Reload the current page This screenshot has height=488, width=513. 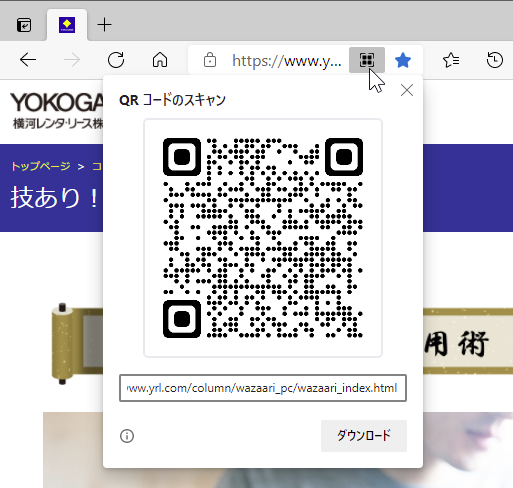point(116,60)
